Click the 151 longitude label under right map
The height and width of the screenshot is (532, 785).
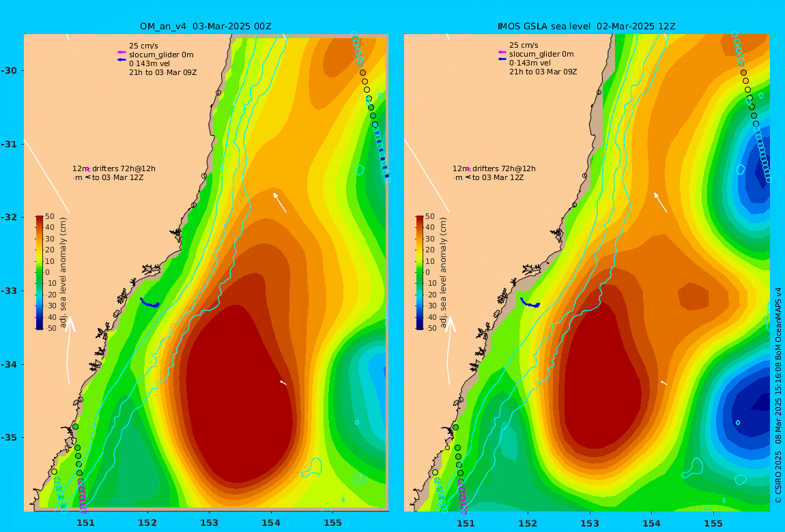click(466, 523)
